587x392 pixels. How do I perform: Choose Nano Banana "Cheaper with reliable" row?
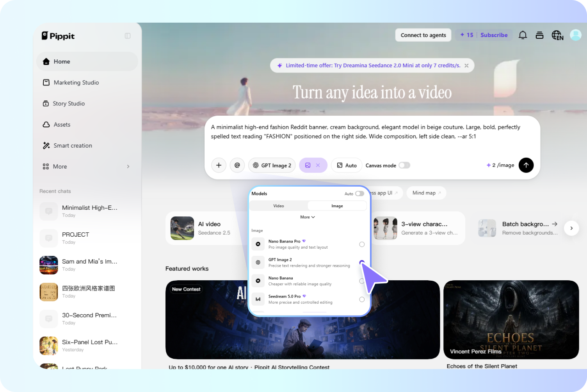tap(308, 281)
